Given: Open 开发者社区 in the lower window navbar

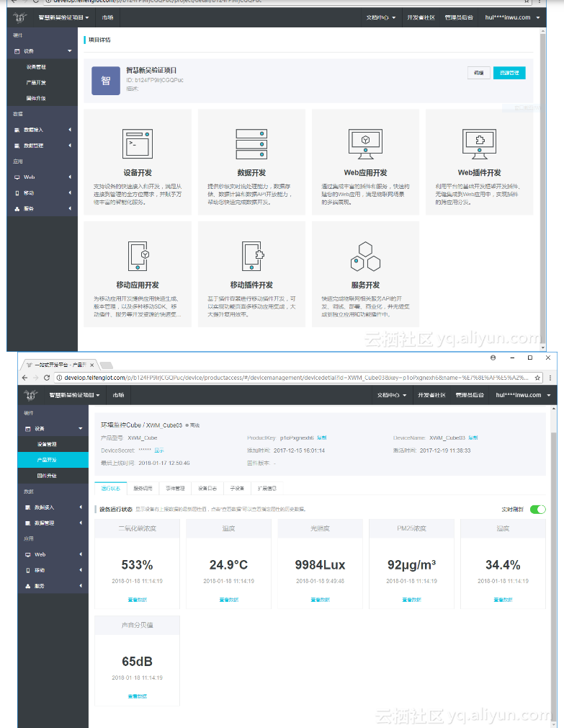Looking at the screenshot, I should [x=431, y=395].
